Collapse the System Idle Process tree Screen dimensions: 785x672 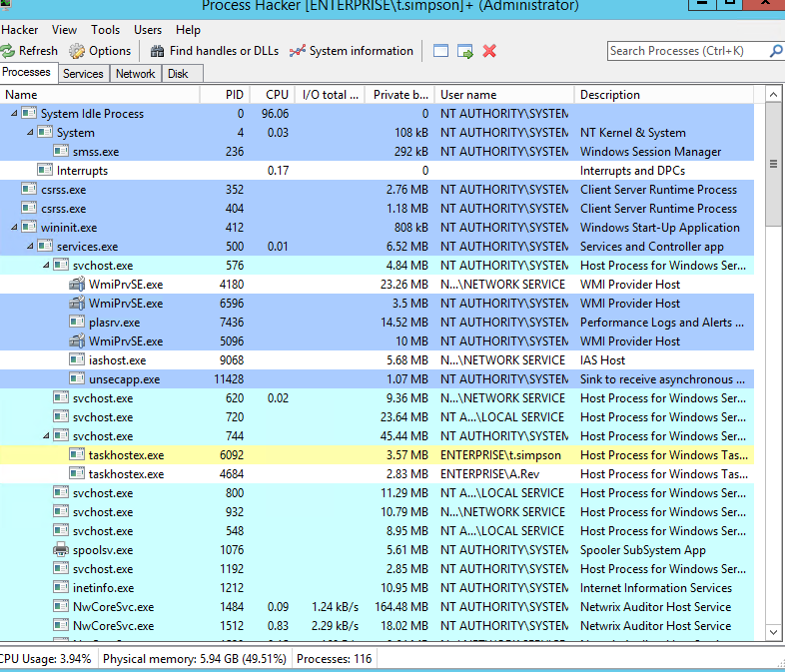click(x=14, y=114)
